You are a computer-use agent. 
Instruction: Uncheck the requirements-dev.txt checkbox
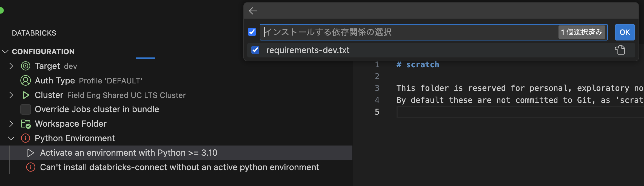[255, 50]
